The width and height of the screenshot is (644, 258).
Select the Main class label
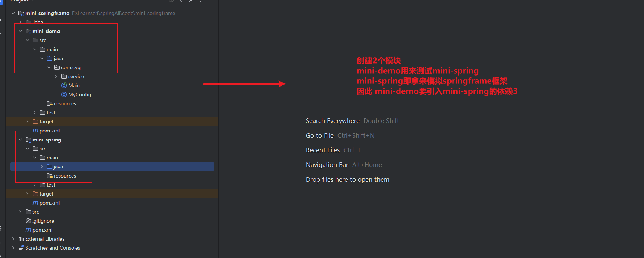pyautogui.click(x=74, y=85)
